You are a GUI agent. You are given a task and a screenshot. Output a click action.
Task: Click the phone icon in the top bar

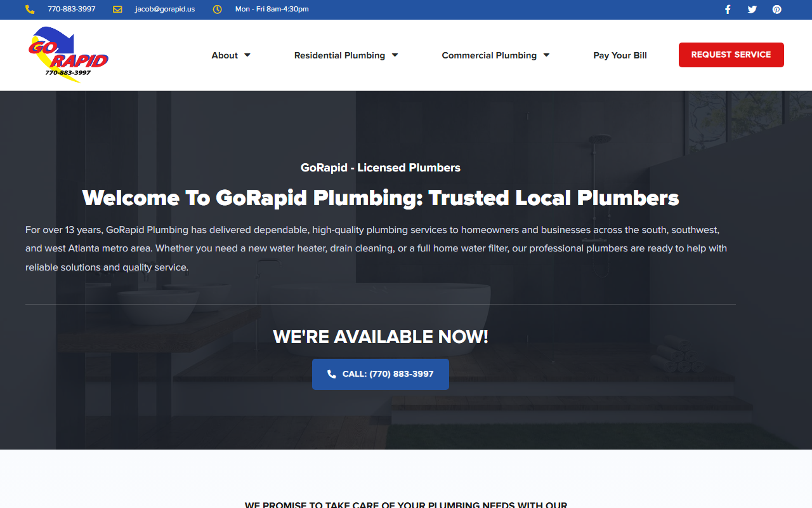(x=30, y=10)
